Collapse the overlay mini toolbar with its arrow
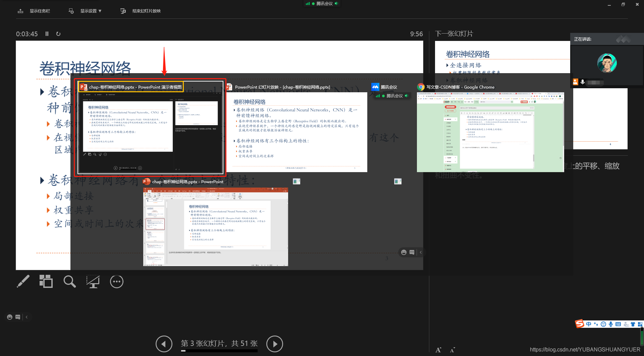Image resolution: width=644 pixels, height=356 pixels. pyautogui.click(x=421, y=252)
